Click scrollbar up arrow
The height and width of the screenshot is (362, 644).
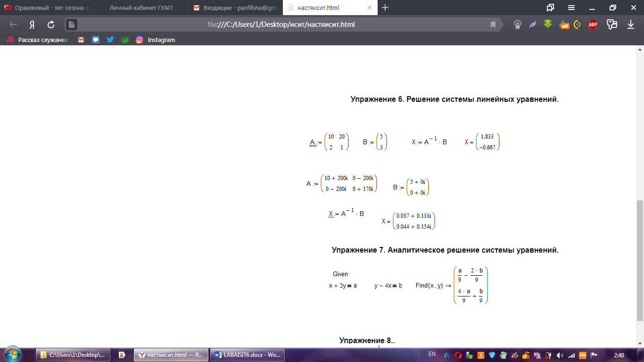640,49
